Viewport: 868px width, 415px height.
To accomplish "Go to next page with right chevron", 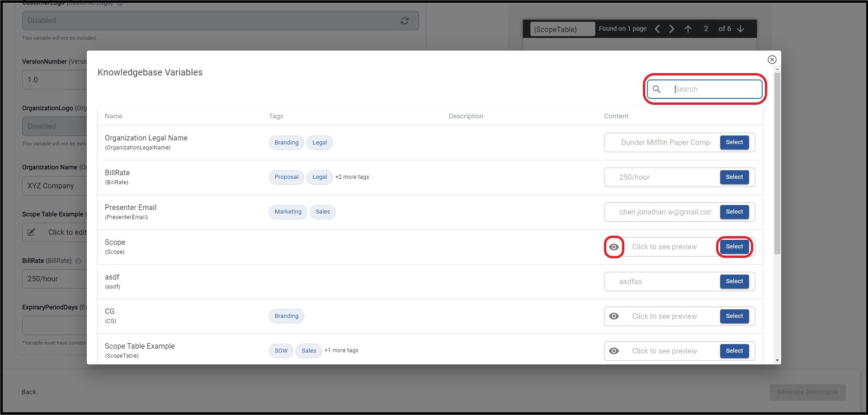I will [x=672, y=29].
